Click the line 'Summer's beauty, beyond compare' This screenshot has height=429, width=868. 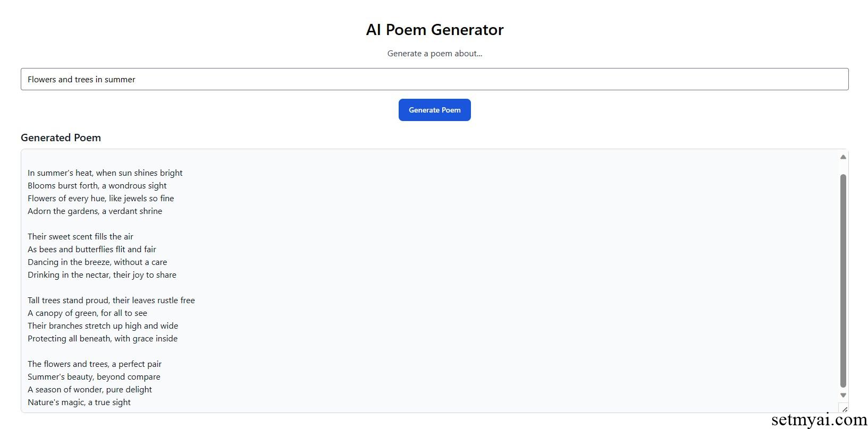tap(94, 376)
